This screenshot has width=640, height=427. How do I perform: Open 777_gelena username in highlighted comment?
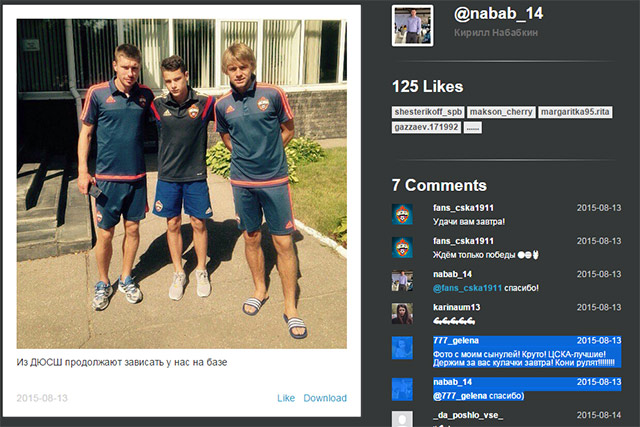click(456, 340)
